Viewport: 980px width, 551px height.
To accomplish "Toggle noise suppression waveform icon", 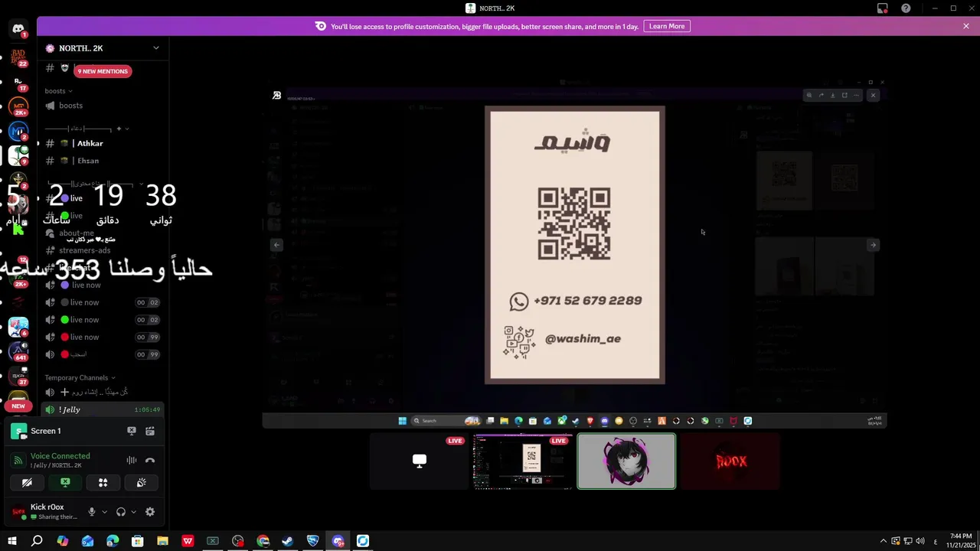I will tap(132, 460).
